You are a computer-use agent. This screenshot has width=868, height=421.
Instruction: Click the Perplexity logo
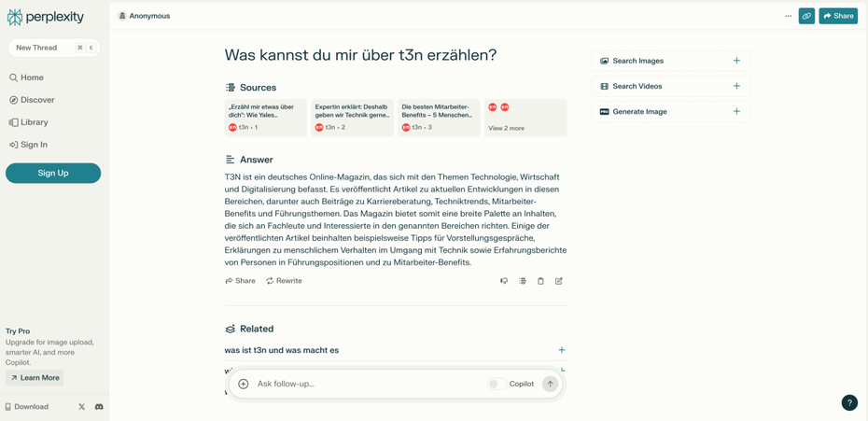click(x=46, y=17)
